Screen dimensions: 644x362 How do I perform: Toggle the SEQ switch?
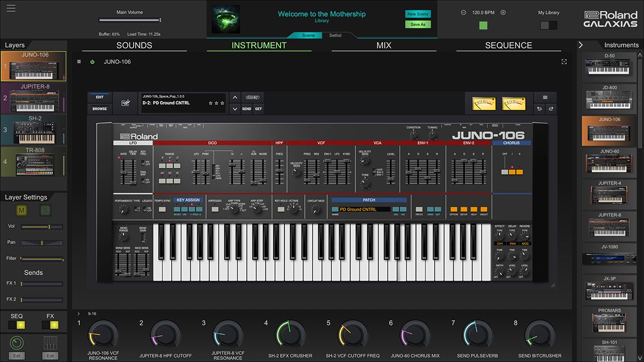pyautogui.click(x=17, y=324)
